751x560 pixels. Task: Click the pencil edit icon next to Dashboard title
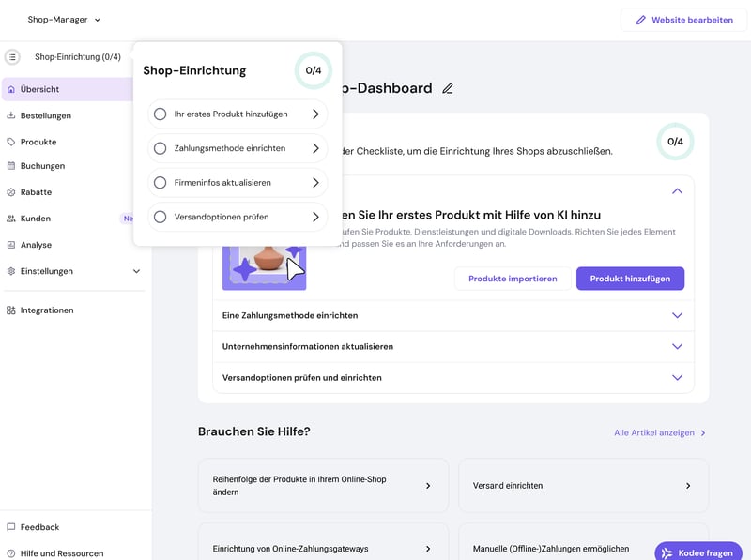click(x=448, y=88)
